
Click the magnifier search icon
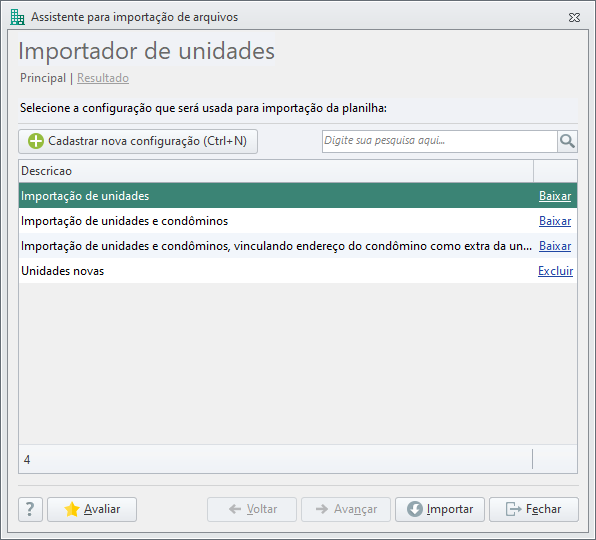567,141
